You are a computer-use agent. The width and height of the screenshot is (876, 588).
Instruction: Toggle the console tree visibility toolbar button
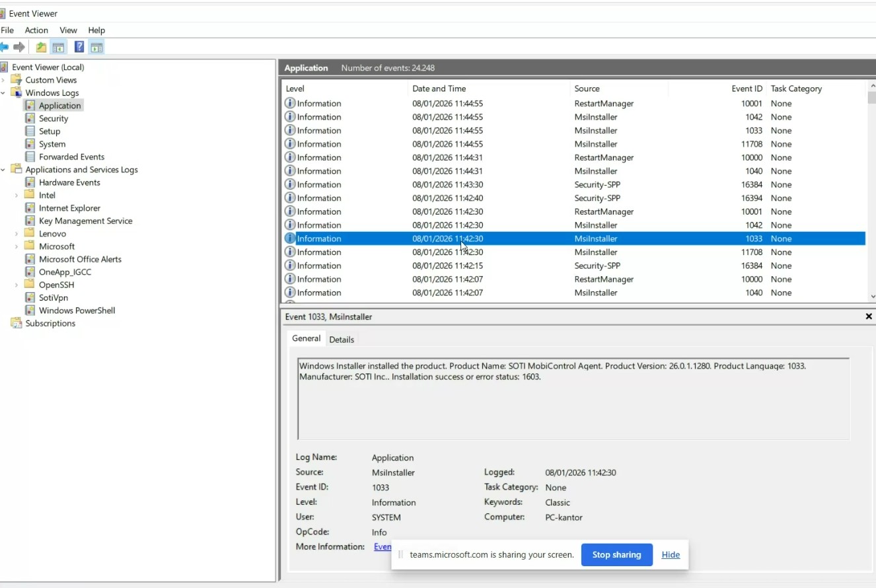58,46
